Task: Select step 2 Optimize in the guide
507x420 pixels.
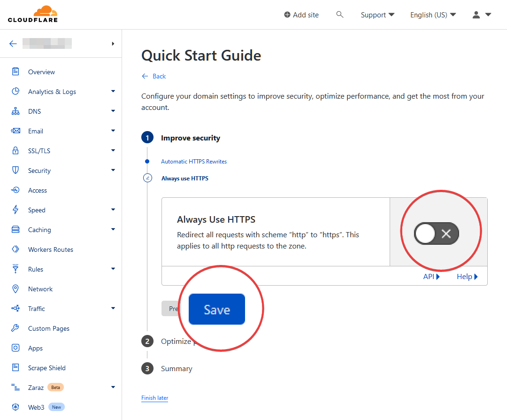Action: [176, 342]
